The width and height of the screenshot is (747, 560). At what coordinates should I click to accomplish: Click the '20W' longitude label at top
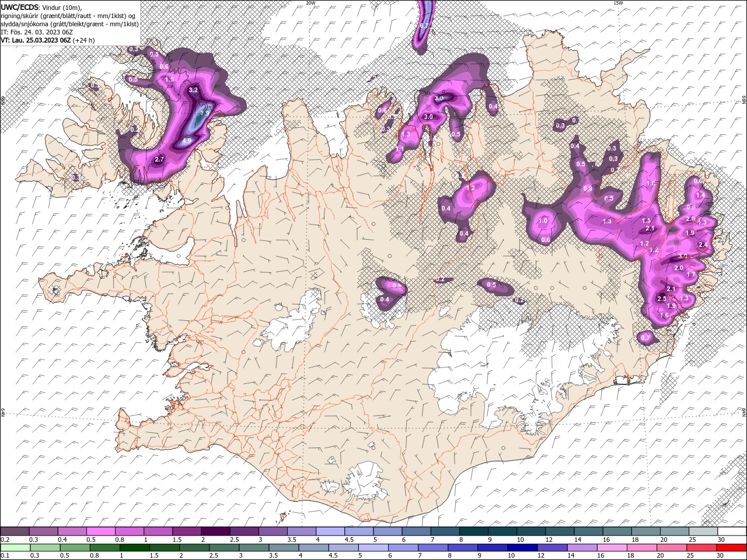[x=310, y=3]
